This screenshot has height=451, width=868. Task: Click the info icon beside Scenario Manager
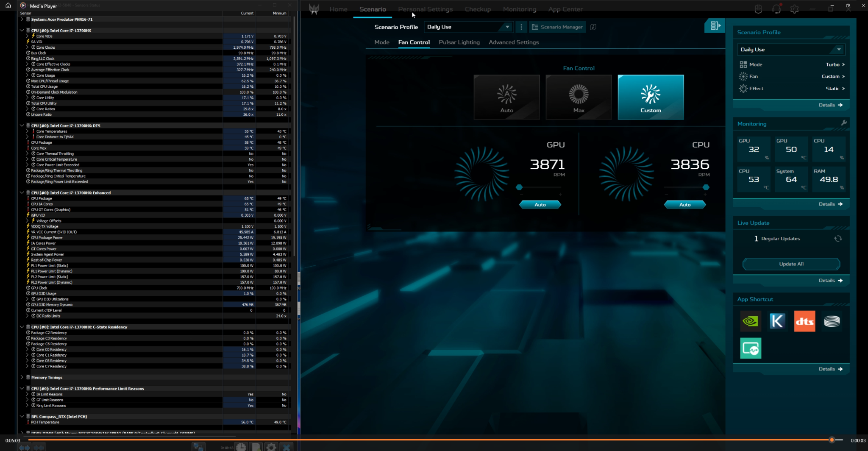pyautogui.click(x=593, y=27)
